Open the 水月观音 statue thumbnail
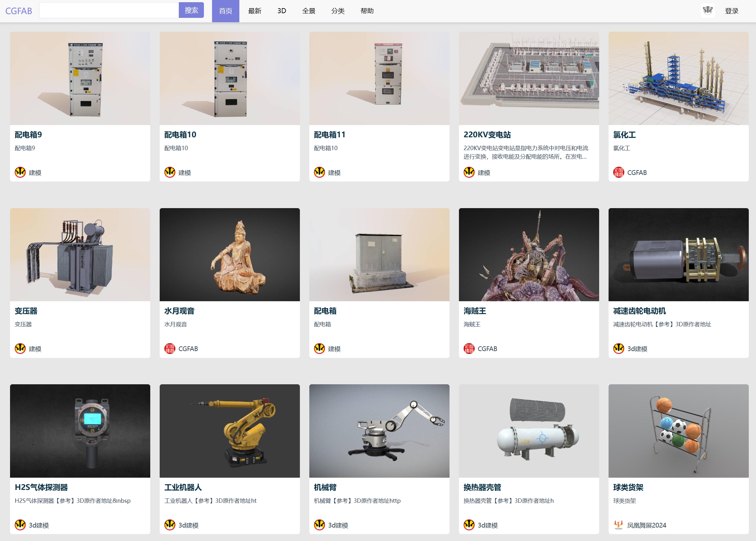This screenshot has height=541, width=756. [x=230, y=255]
